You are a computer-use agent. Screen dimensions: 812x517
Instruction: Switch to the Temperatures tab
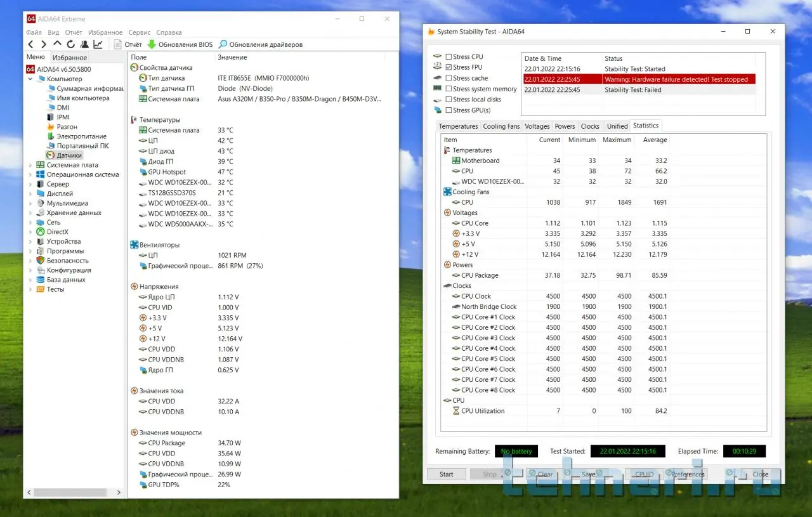tap(458, 126)
